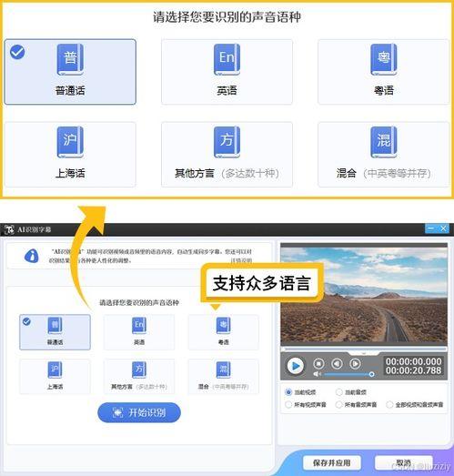Click the 开始识别 button
This screenshot has width=454, height=476.
coord(139,412)
